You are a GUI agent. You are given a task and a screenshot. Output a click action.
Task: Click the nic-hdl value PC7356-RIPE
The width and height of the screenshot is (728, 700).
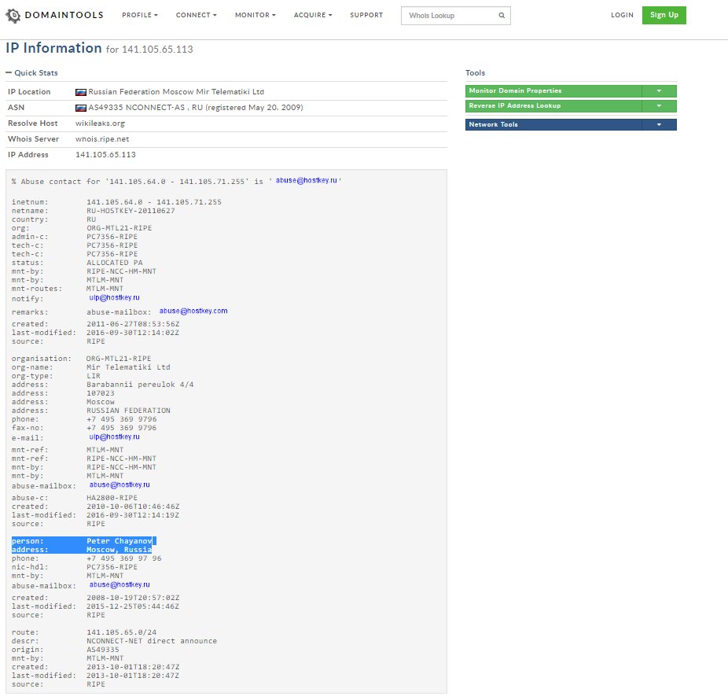112,567
